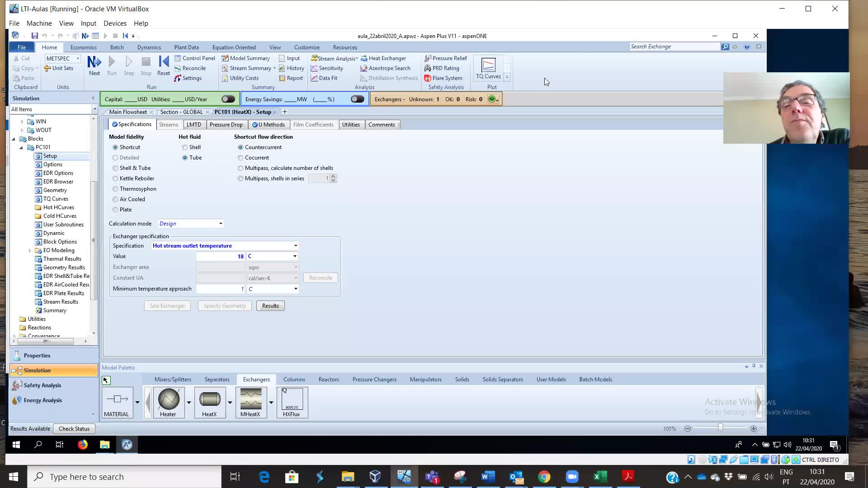The height and width of the screenshot is (488, 868).
Task: Open the Columns palette tab
Action: pyautogui.click(x=294, y=380)
